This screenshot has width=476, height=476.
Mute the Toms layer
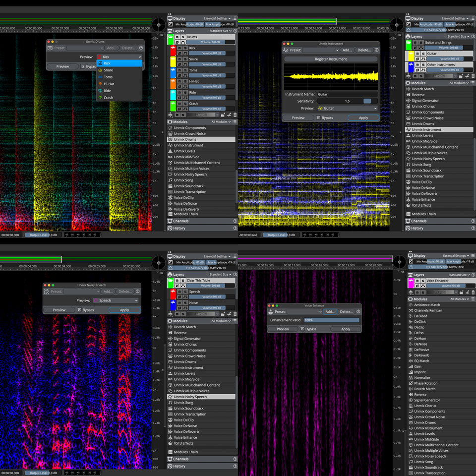coord(179,70)
